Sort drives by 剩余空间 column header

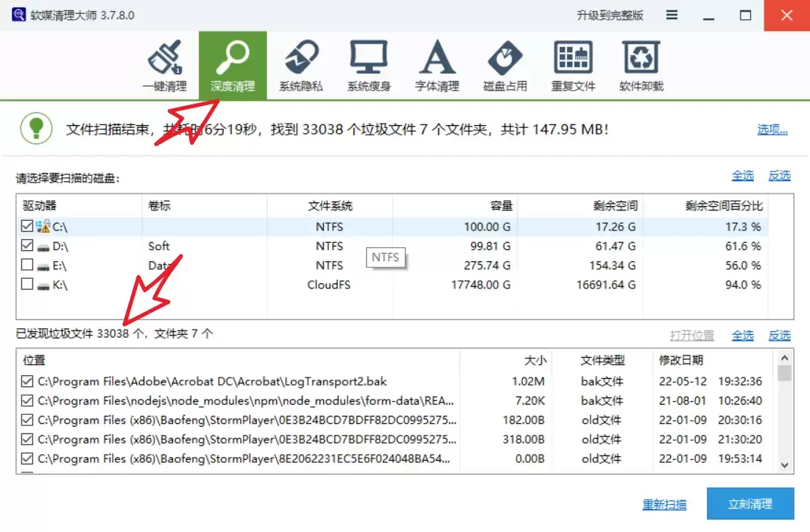tap(580, 205)
